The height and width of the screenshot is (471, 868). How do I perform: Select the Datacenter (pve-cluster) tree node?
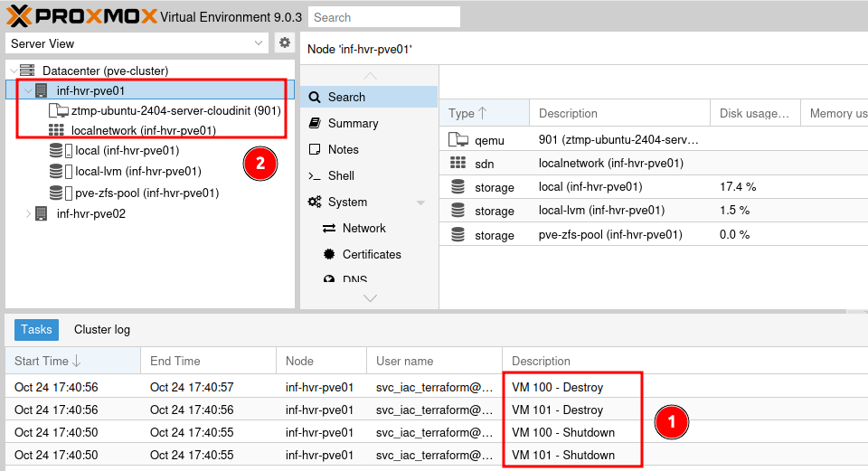(105, 71)
